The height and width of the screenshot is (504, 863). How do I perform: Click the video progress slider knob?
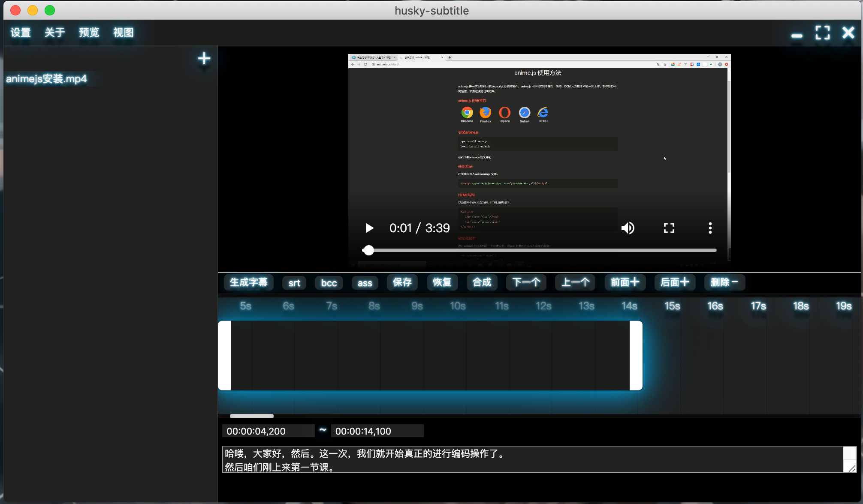click(368, 250)
